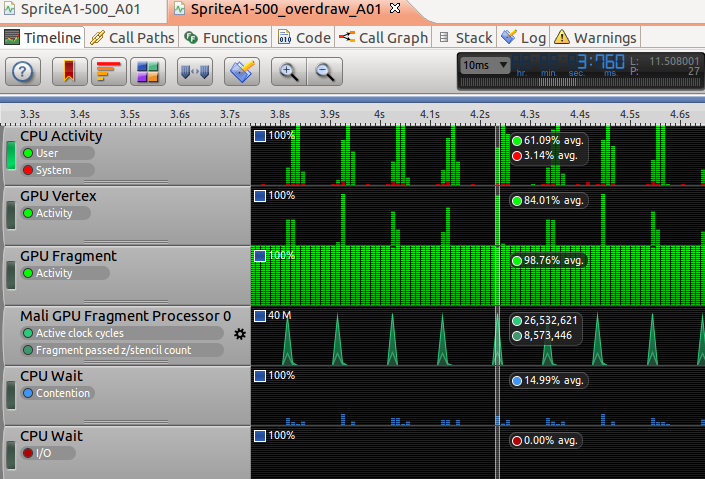Image resolution: width=705 pixels, height=479 pixels.
Task: Open the help button in toolbar
Action: tap(24, 72)
